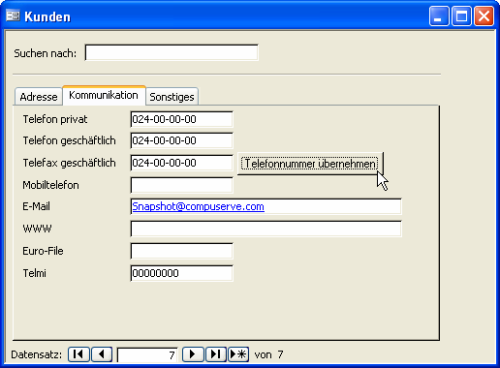Click the record number box showing 7
This screenshot has height=368, width=500.
click(147, 355)
